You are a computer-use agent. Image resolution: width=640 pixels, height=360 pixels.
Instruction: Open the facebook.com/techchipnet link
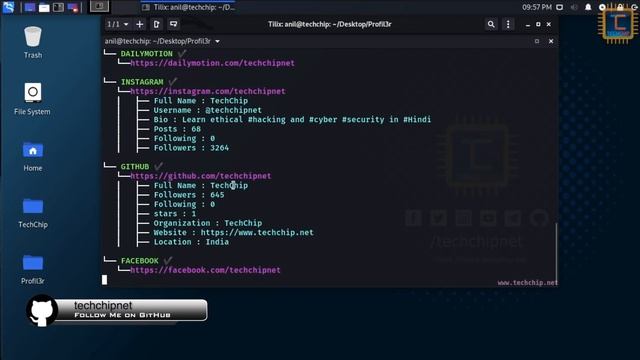(x=205, y=270)
